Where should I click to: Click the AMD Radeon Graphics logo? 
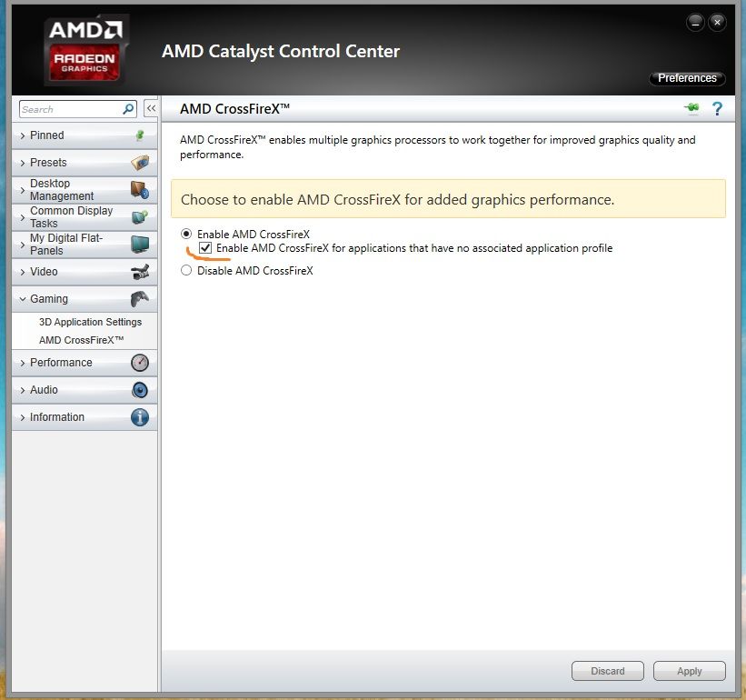click(x=85, y=49)
